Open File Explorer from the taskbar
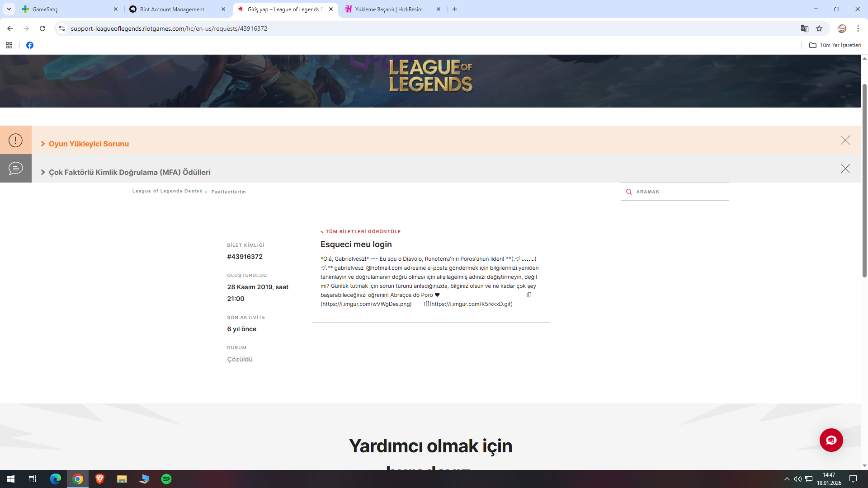This screenshot has height=488, width=868. click(122, 479)
